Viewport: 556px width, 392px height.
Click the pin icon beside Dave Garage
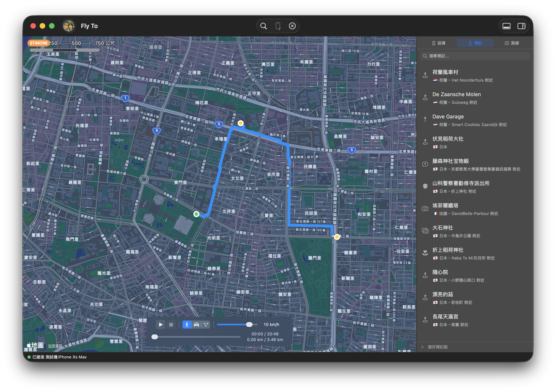pyautogui.click(x=425, y=120)
